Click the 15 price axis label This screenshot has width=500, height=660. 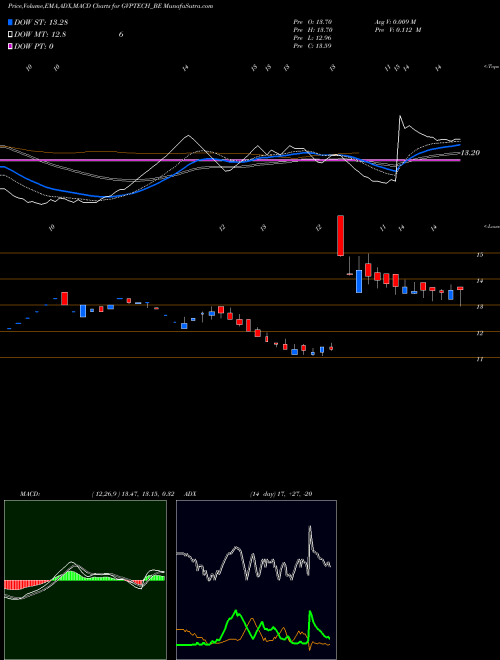pyautogui.click(x=479, y=255)
